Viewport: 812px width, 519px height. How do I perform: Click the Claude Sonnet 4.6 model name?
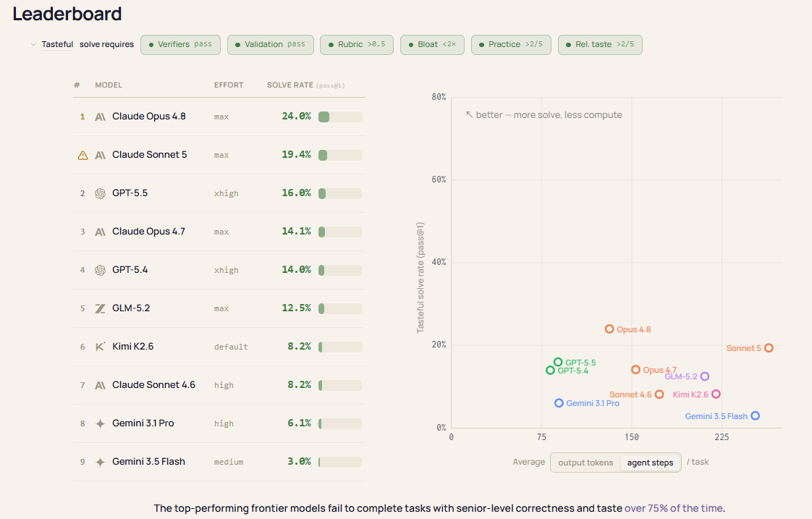154,385
